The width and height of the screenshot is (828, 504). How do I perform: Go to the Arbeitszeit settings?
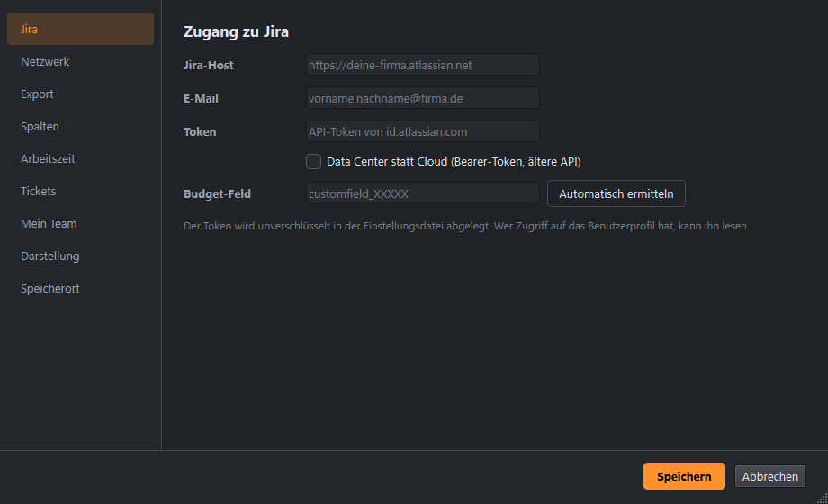point(80,158)
